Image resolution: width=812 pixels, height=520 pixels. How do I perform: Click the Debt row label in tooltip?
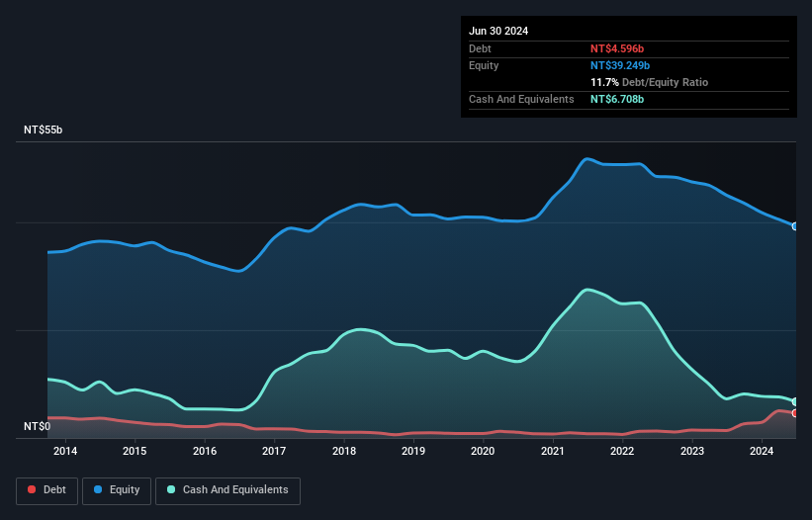pyautogui.click(x=480, y=48)
